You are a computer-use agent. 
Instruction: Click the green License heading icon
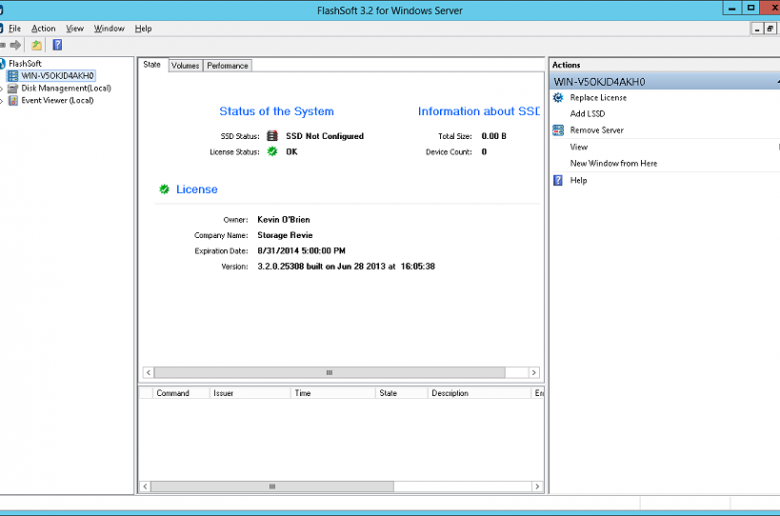(164, 189)
